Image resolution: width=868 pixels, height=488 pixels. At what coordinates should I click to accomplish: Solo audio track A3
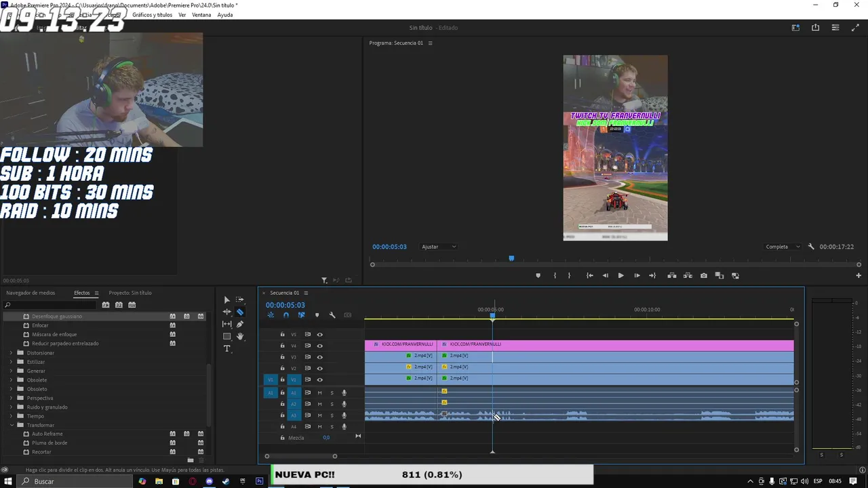(332, 415)
